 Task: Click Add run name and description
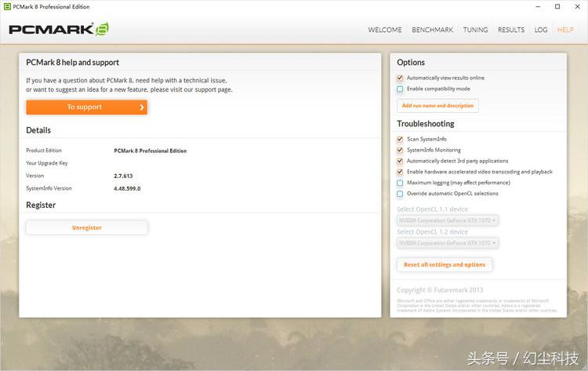[x=437, y=106]
